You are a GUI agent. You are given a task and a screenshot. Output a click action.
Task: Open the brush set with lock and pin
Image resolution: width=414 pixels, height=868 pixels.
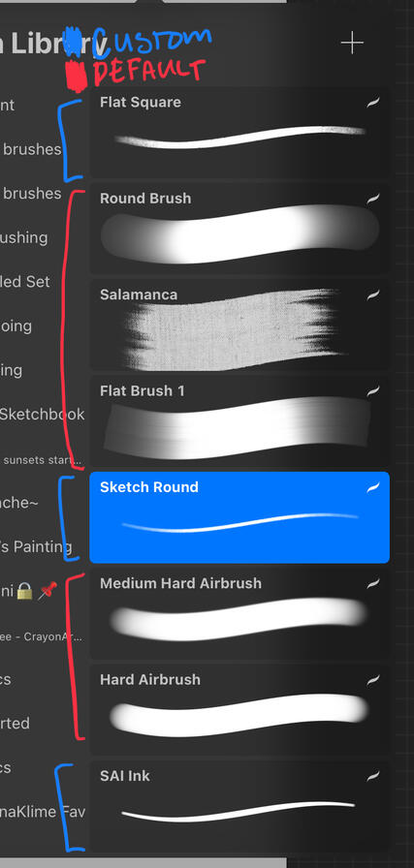click(x=29, y=592)
